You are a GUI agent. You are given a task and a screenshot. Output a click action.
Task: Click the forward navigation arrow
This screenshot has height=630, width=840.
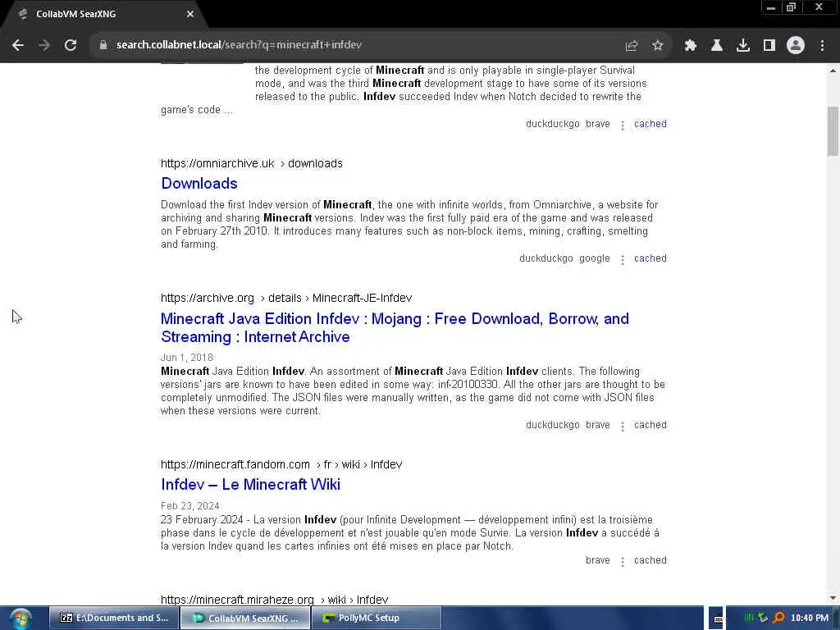click(44, 45)
